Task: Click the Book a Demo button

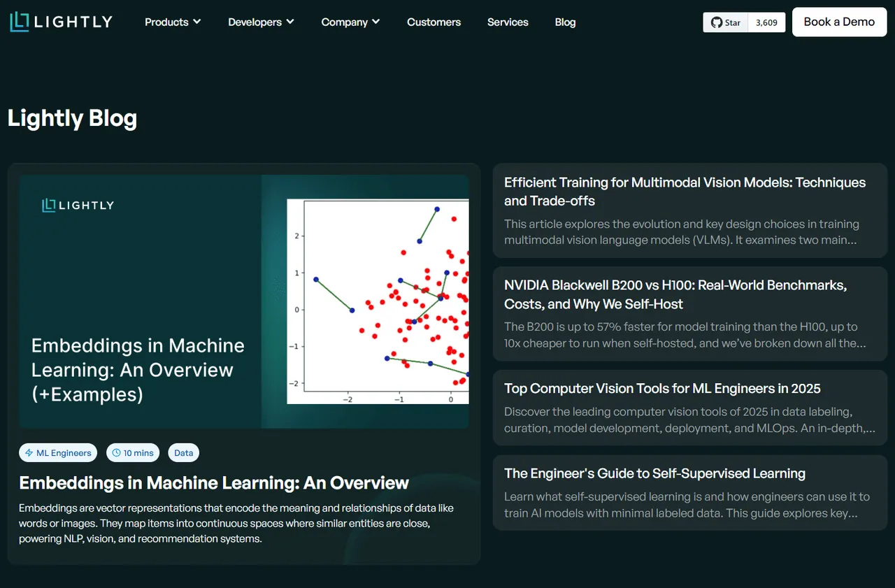Action: click(839, 22)
